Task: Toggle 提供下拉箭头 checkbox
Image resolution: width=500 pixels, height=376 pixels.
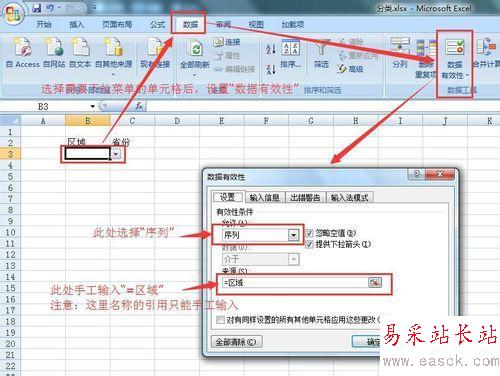Action: tap(309, 244)
